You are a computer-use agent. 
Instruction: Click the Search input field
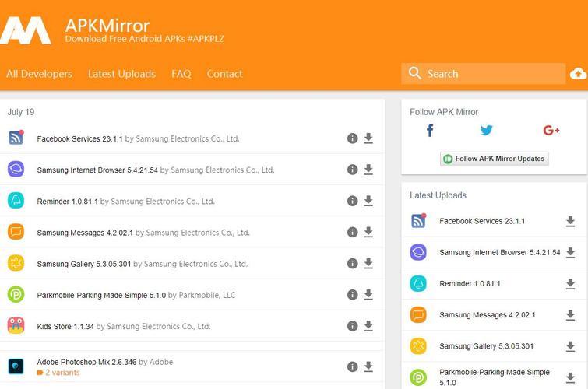(x=484, y=73)
